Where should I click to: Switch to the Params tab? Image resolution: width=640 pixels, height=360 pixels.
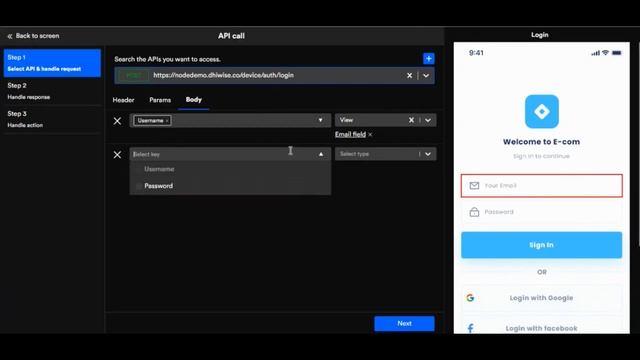point(160,100)
